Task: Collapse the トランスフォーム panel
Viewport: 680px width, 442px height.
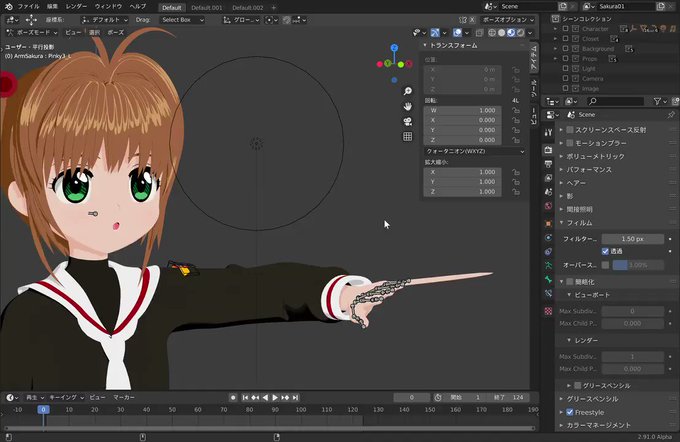Action: (x=425, y=45)
